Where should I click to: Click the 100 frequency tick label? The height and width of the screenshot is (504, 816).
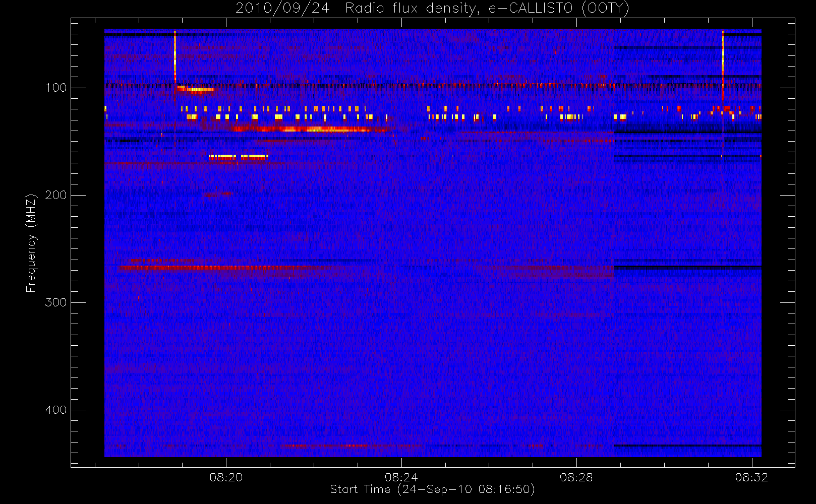(55, 88)
